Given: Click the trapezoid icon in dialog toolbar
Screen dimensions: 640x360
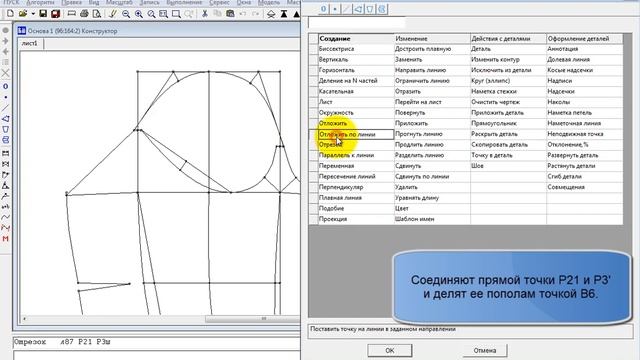Looking at the screenshot, I should pyautogui.click(x=370, y=9).
